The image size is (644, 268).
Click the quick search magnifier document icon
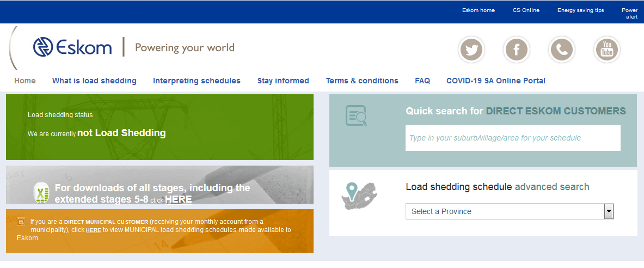[x=357, y=115]
